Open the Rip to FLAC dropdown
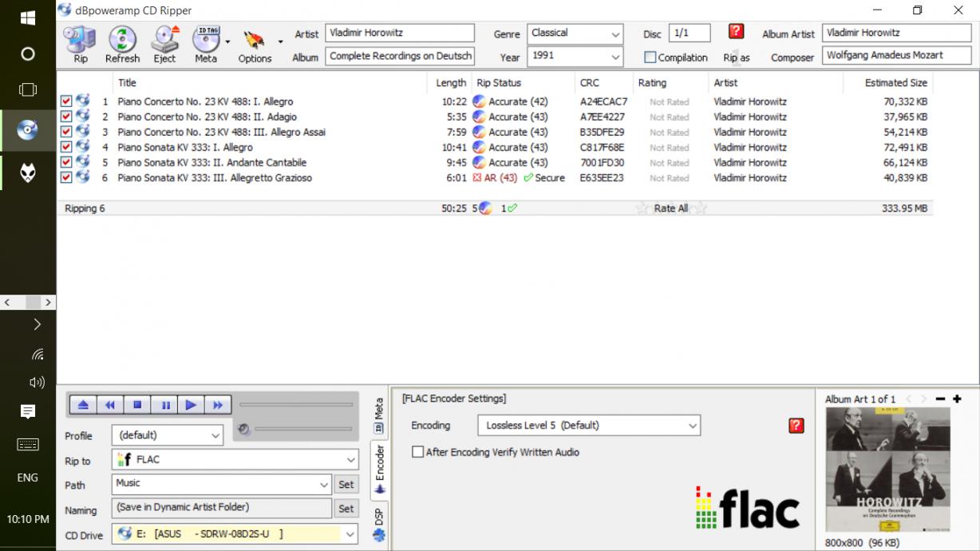This screenshot has height=551, width=980. click(x=351, y=460)
